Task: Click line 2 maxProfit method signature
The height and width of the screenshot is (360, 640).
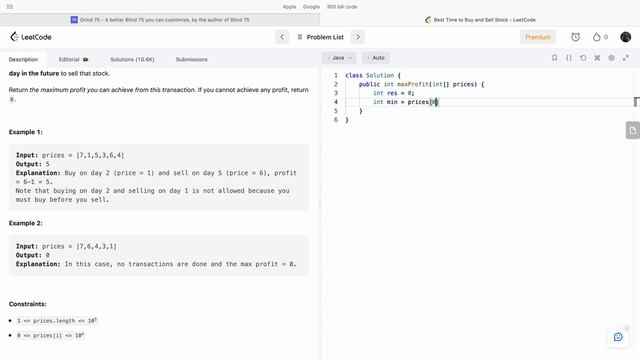Action: tap(421, 84)
